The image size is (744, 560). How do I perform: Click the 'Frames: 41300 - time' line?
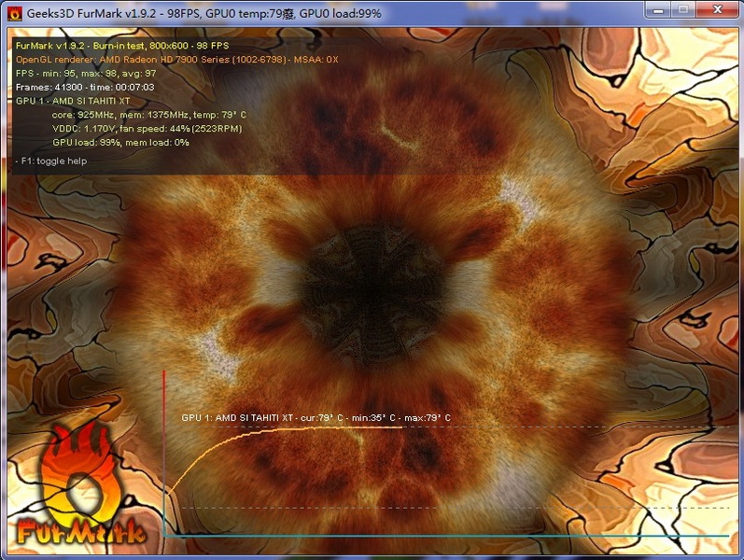85,87
